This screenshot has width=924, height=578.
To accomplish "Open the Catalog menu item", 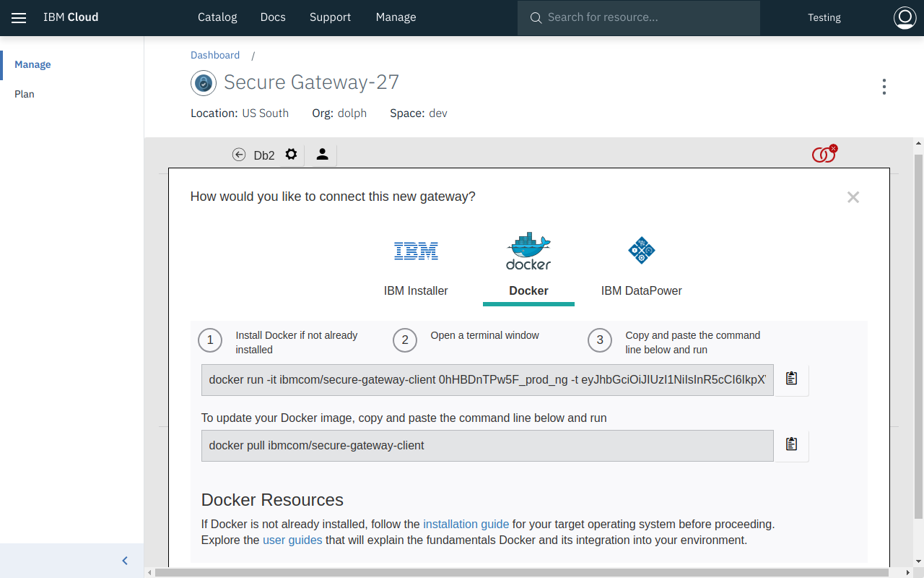I will (x=217, y=17).
